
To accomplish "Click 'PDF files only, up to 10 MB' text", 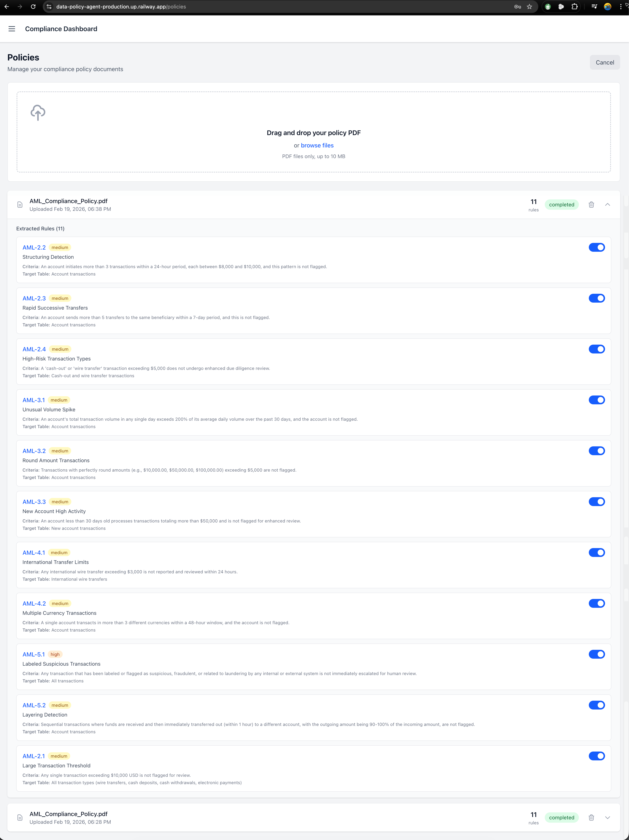I will [314, 156].
